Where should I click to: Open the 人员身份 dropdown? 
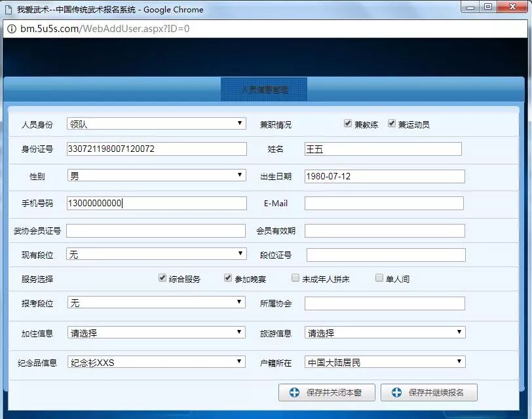[x=157, y=124]
